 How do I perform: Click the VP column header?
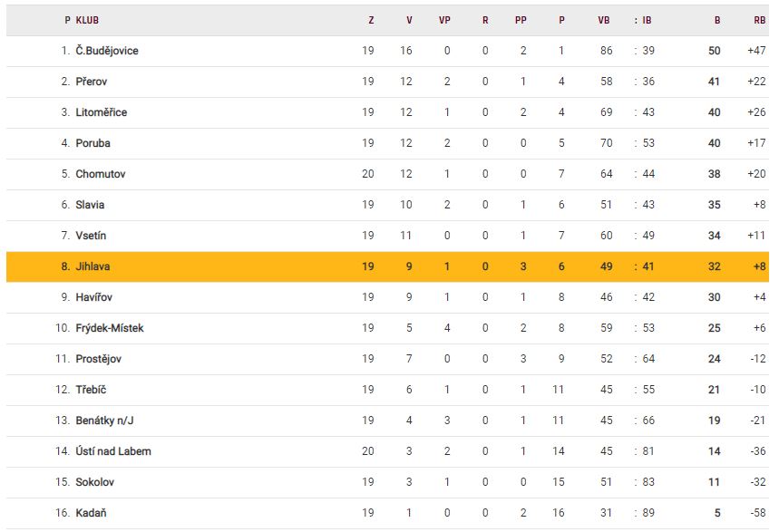444,20
